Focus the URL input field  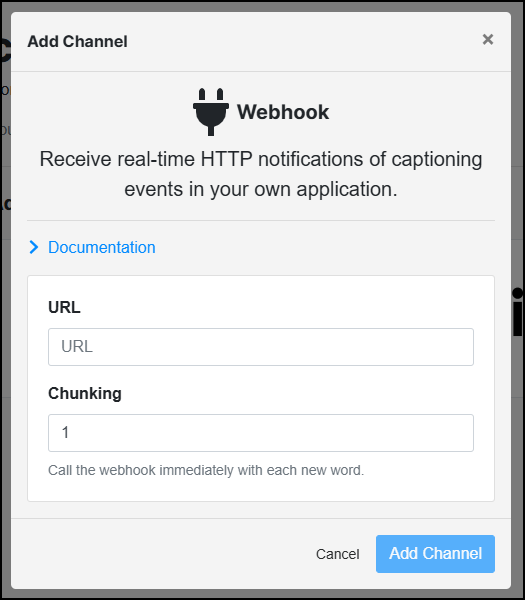coord(261,347)
